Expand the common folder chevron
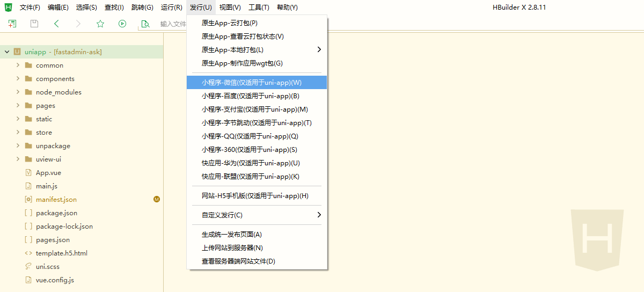Screen dimensions: 644x292 coord(18,65)
